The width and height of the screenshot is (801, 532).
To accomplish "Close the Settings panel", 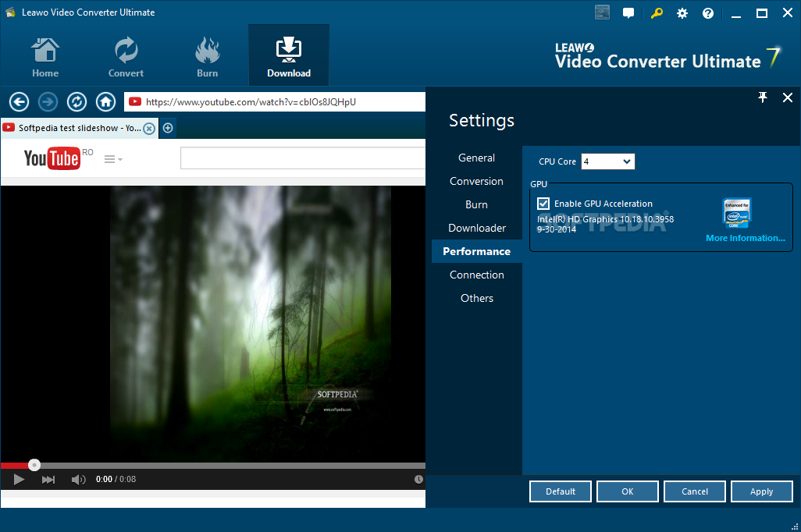I will point(788,97).
